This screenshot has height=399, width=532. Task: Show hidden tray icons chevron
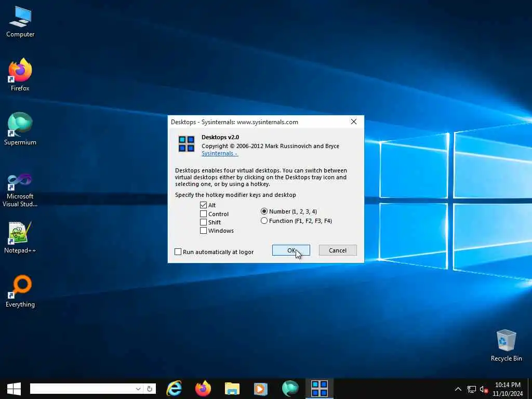click(458, 389)
